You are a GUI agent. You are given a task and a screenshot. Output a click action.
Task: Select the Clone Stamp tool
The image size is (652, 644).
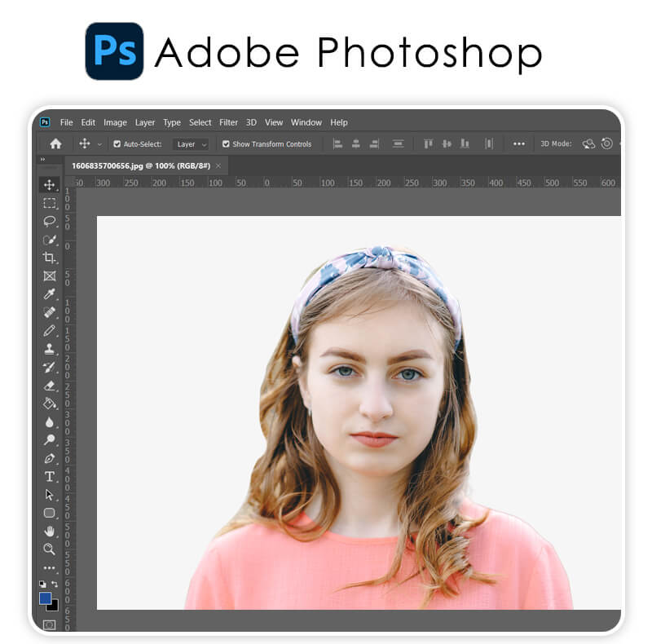point(50,350)
